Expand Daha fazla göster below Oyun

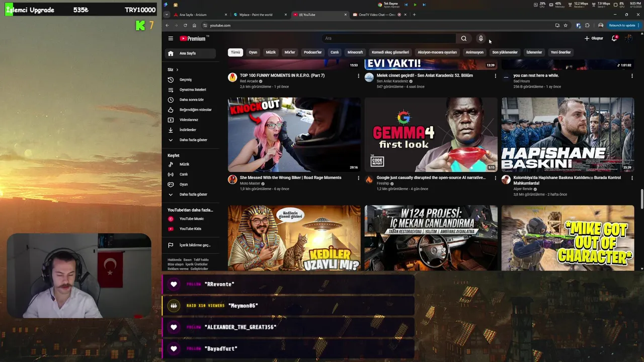(191, 195)
